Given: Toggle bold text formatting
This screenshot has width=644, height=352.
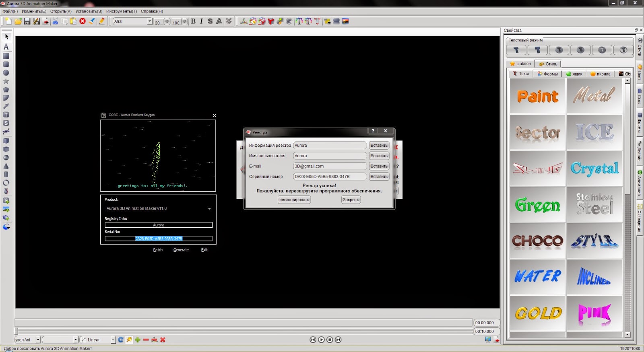Looking at the screenshot, I should pyautogui.click(x=193, y=21).
